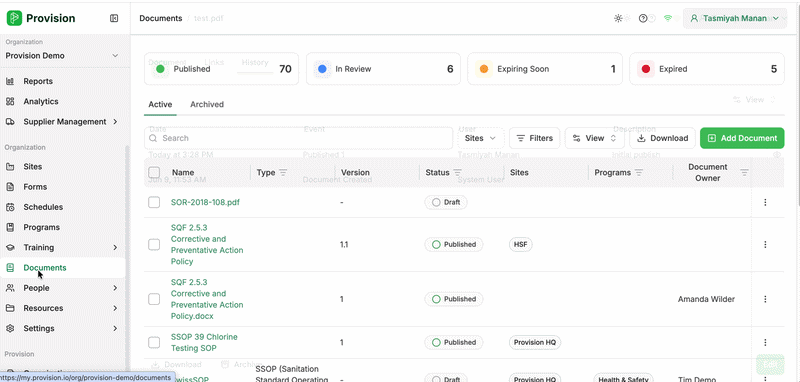Image resolution: width=800 pixels, height=382 pixels.
Task: Click the Supplier Management truck icon
Action: click(x=10, y=122)
